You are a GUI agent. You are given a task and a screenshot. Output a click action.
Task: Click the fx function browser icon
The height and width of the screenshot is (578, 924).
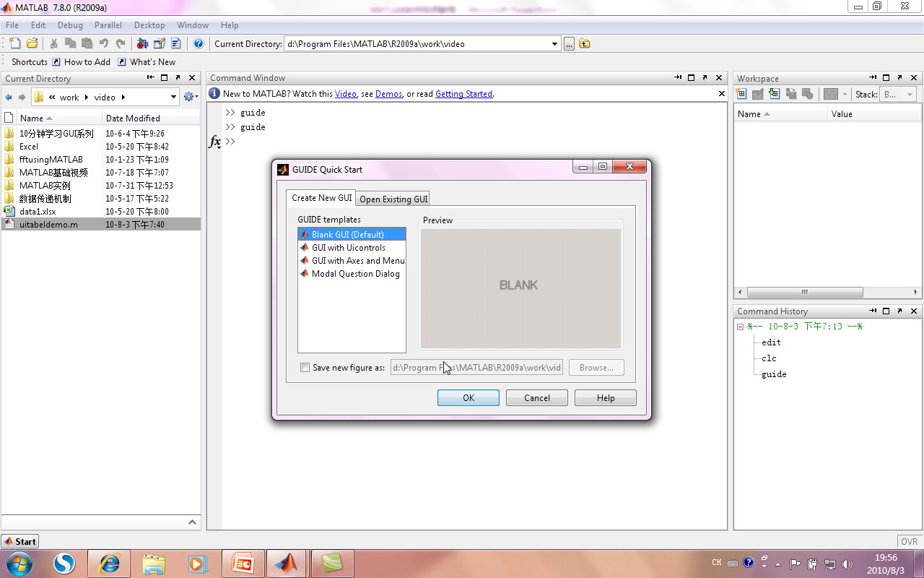215,142
